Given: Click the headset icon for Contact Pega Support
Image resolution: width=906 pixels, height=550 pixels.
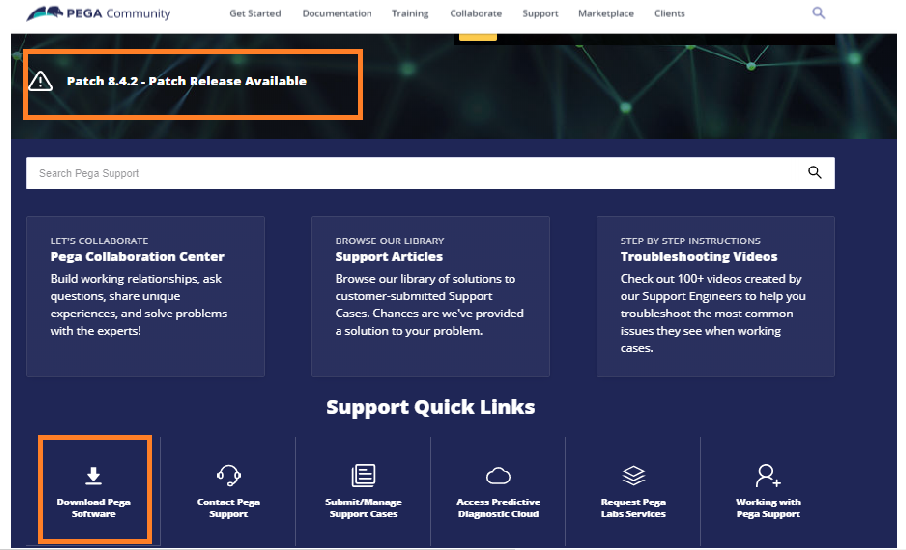Looking at the screenshot, I should pos(229,475).
